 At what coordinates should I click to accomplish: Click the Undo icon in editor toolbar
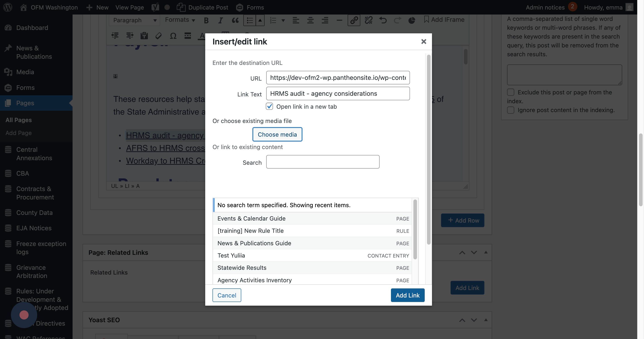coord(383,20)
